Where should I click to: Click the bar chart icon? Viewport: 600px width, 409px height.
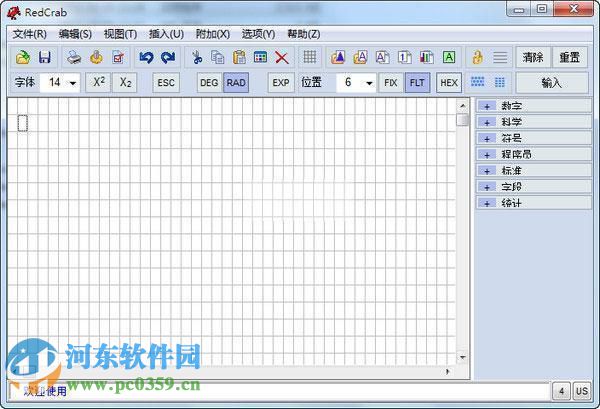click(427, 57)
